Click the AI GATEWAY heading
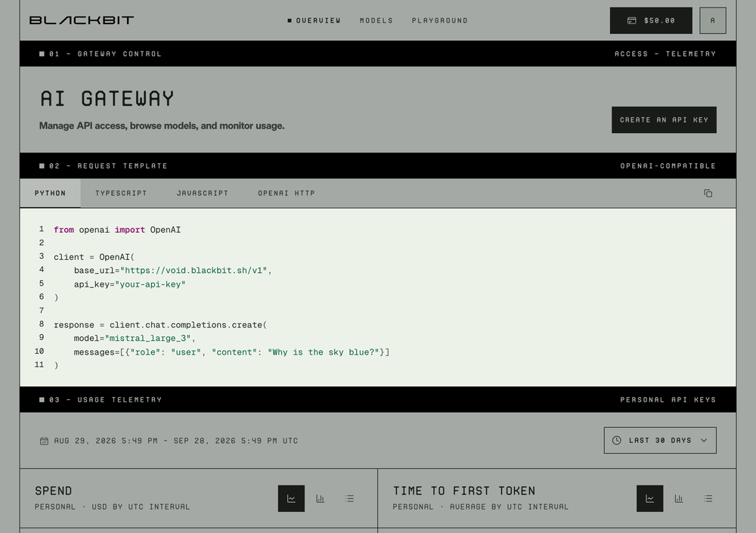 [x=107, y=98]
